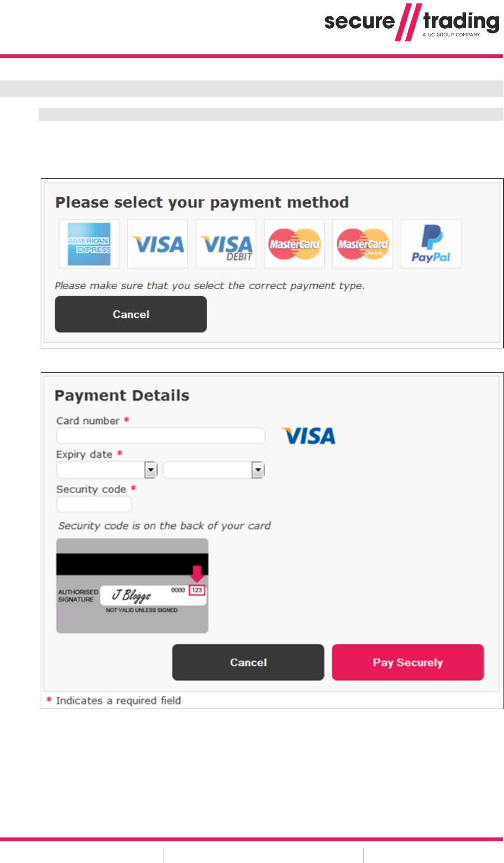The width and height of the screenshot is (504, 863).
Task: Select Visa Debit payment method
Action: (x=226, y=244)
